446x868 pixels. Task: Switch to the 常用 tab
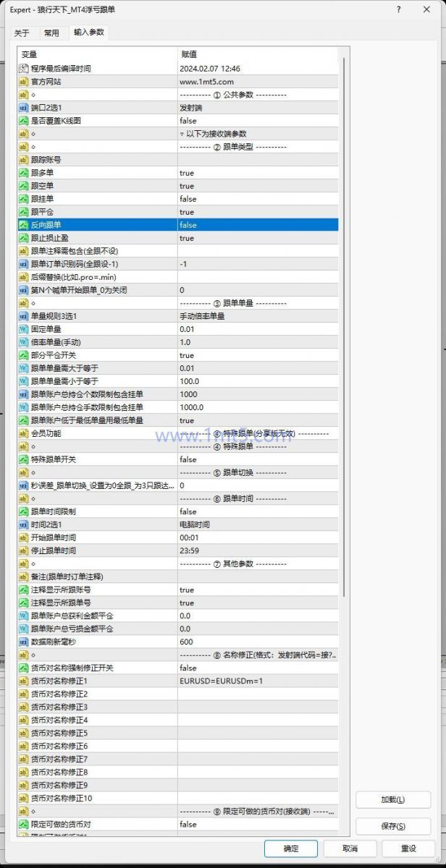[x=51, y=33]
